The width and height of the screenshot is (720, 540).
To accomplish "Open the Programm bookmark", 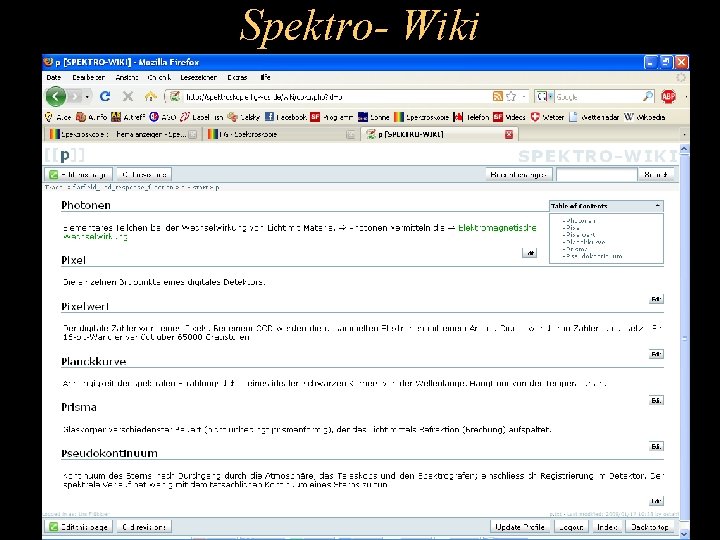I will [x=332, y=117].
